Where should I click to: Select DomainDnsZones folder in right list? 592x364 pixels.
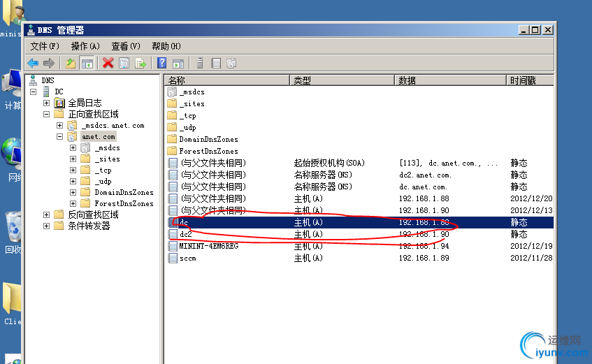pyautogui.click(x=208, y=139)
